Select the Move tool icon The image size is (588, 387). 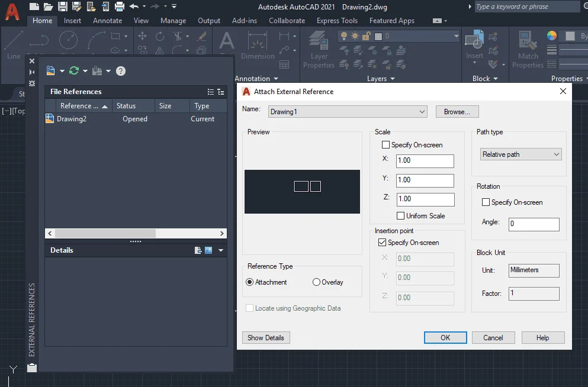click(x=142, y=36)
